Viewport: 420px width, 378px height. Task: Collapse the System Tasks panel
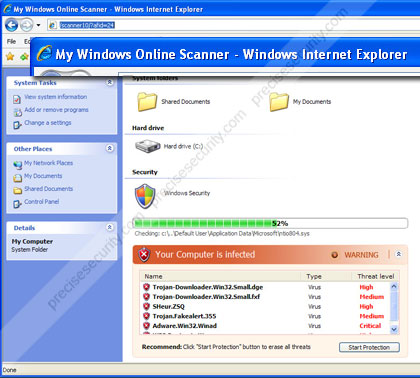pyautogui.click(x=109, y=82)
